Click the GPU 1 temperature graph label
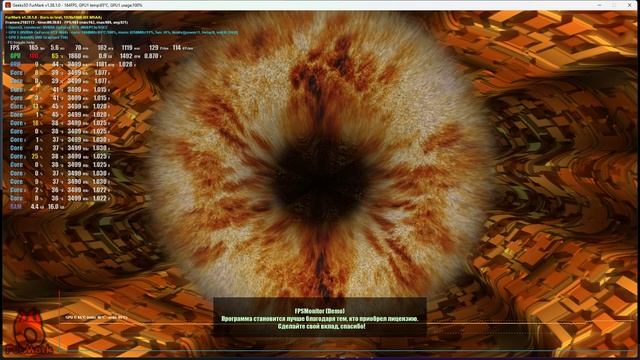The width and height of the screenshot is (640, 360). tap(96, 317)
